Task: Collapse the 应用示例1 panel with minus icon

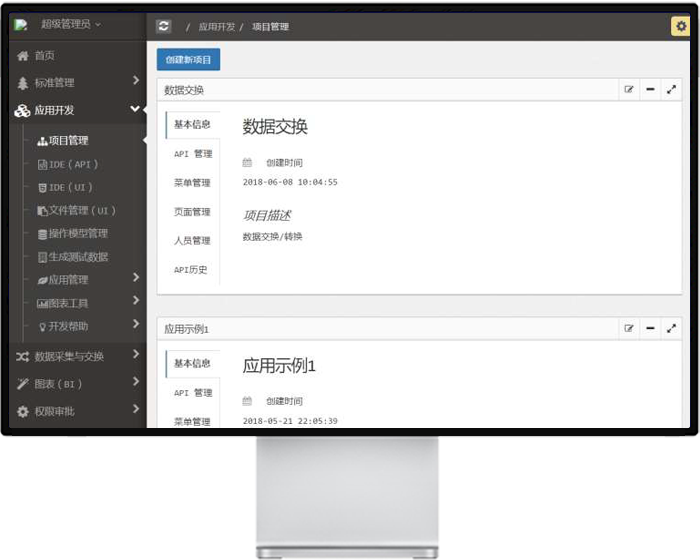Action: (x=650, y=328)
